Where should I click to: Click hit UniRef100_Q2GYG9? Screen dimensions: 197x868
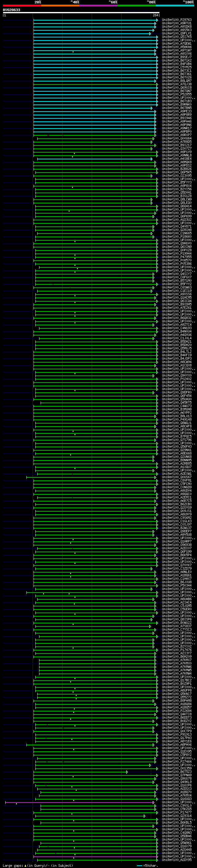click(x=177, y=507)
